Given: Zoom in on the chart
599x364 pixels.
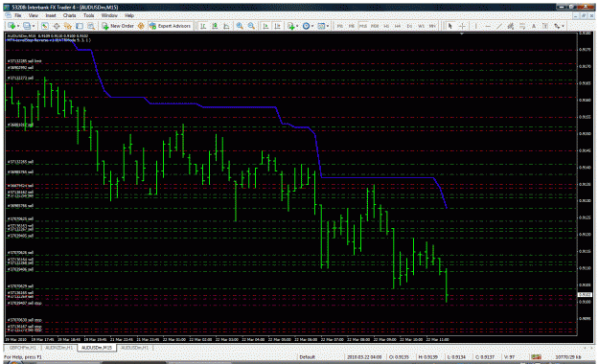Looking at the screenshot, I should pyautogui.click(x=240, y=26).
